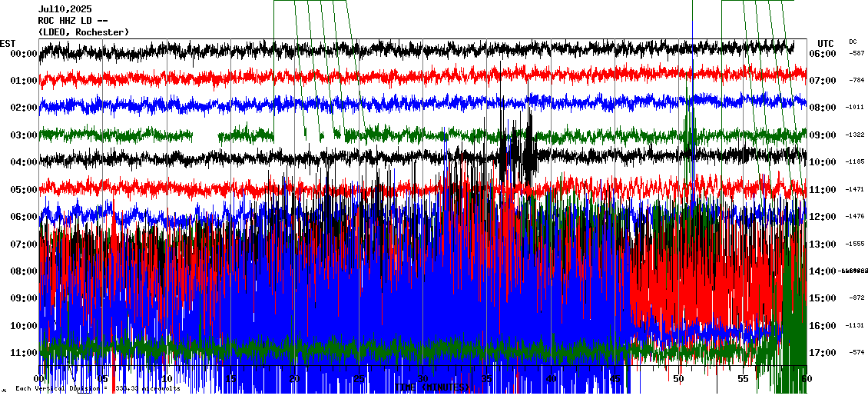Click the Jul10,2025 date label
This screenshot has width=868, height=399.
pos(64,9)
